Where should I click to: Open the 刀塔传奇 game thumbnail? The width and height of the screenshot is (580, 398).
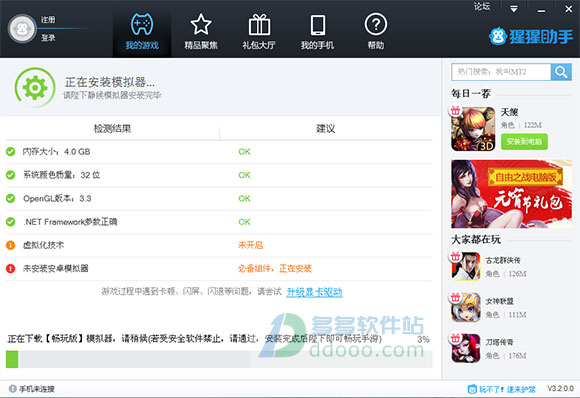(466, 348)
